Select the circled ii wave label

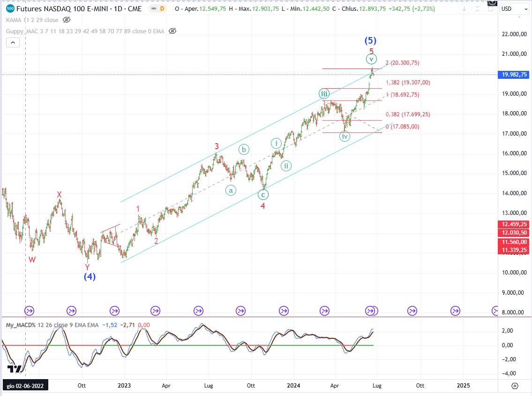[286, 166]
